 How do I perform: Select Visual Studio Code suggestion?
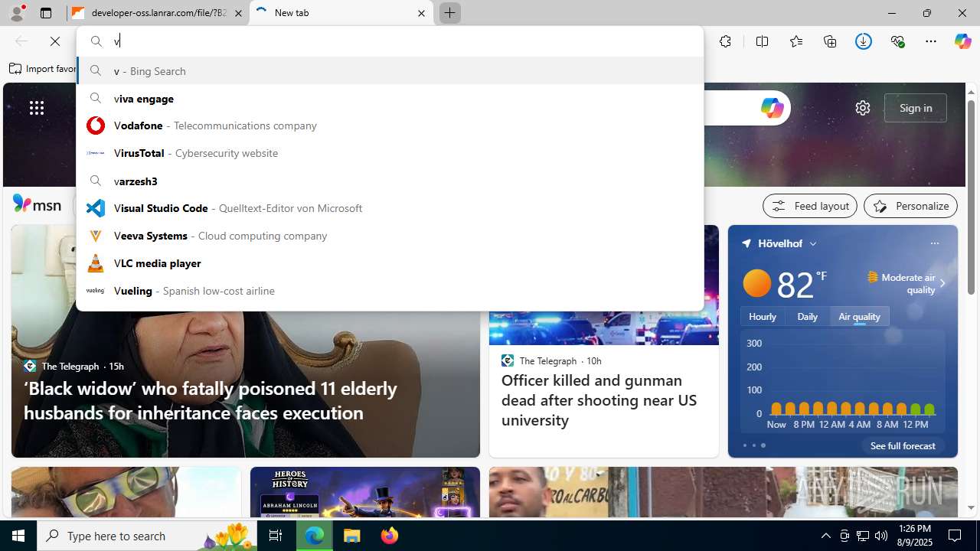390,208
